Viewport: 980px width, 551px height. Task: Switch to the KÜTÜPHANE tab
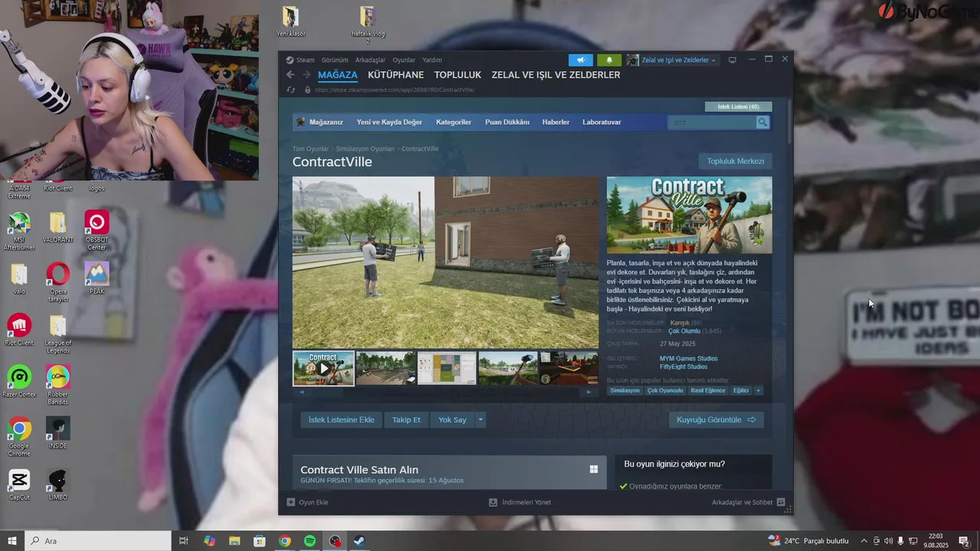(x=396, y=75)
